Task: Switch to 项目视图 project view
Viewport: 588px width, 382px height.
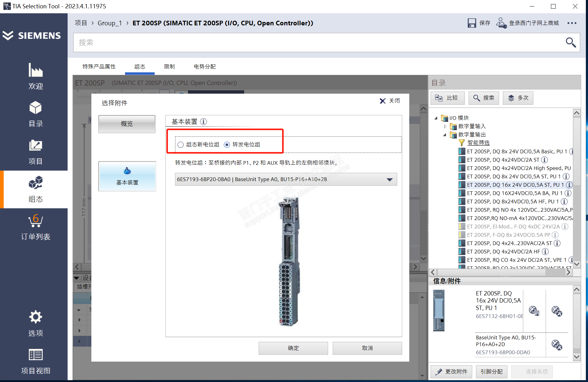Action: pyautogui.click(x=35, y=361)
